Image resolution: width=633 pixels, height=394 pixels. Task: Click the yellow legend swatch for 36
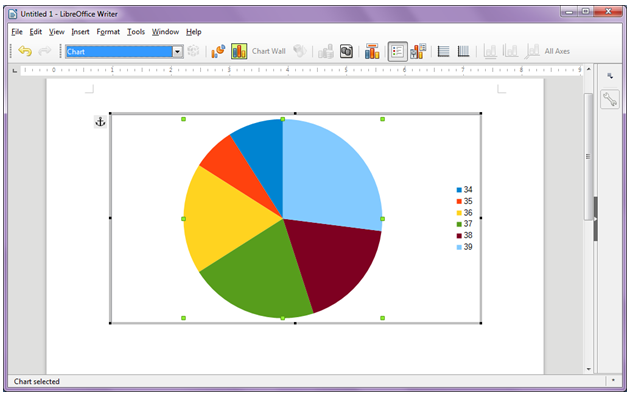pyautogui.click(x=459, y=213)
